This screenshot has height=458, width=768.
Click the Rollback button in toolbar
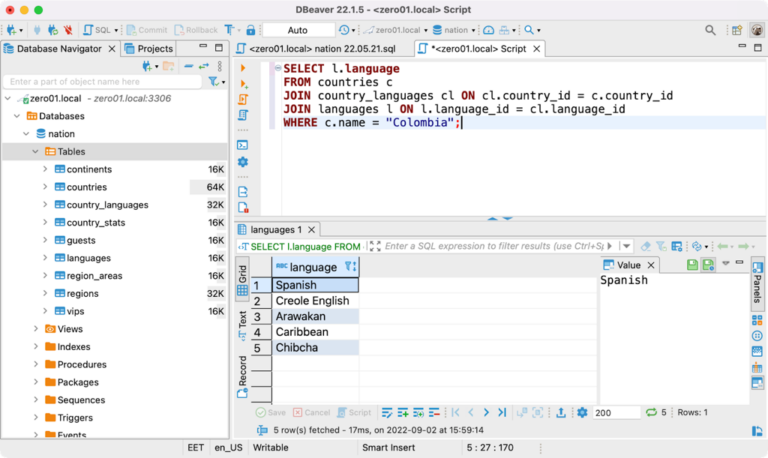[x=196, y=30]
